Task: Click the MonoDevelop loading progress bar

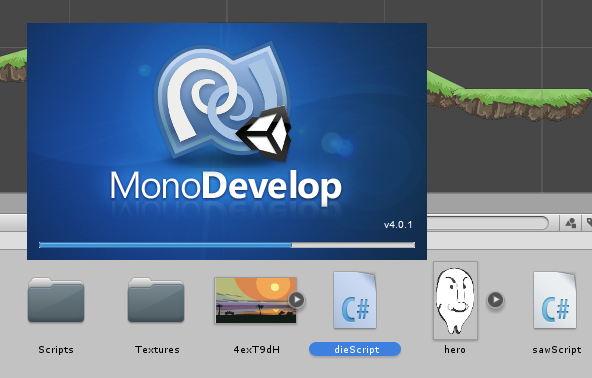Action: coord(227,245)
